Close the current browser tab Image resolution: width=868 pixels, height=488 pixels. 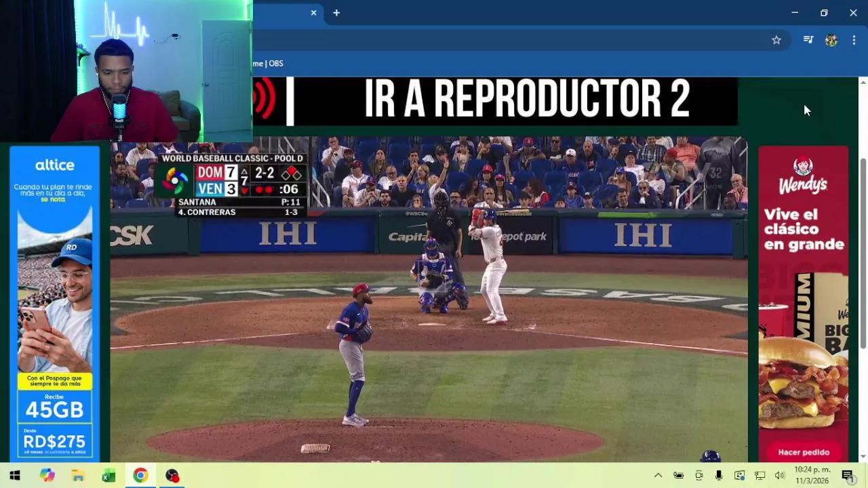coord(313,13)
